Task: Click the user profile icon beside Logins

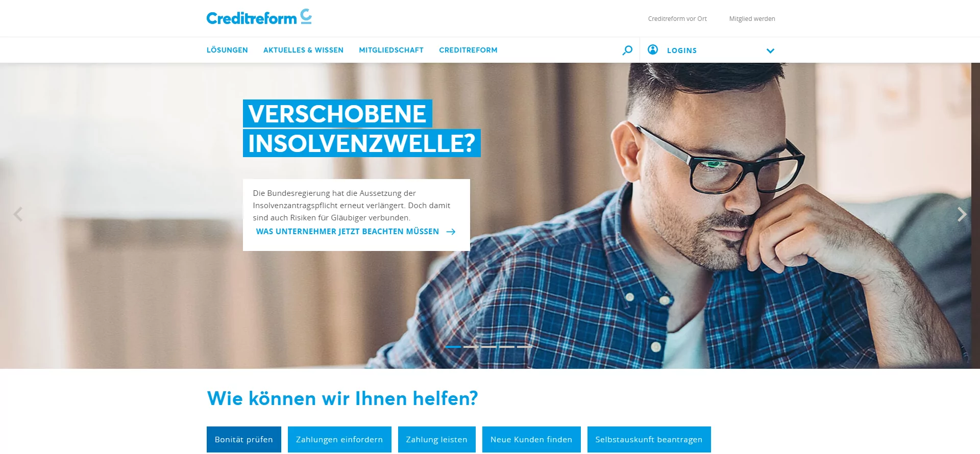Action: coord(653,49)
